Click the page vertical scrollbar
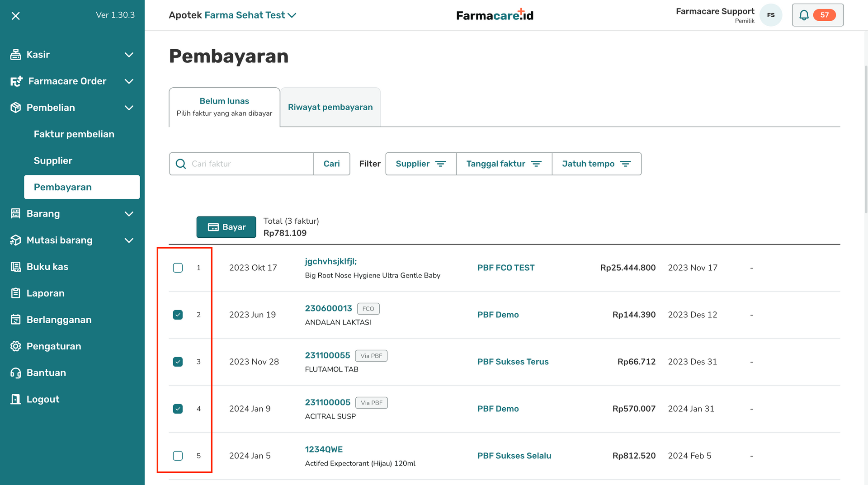This screenshot has width=868, height=485. (866, 140)
